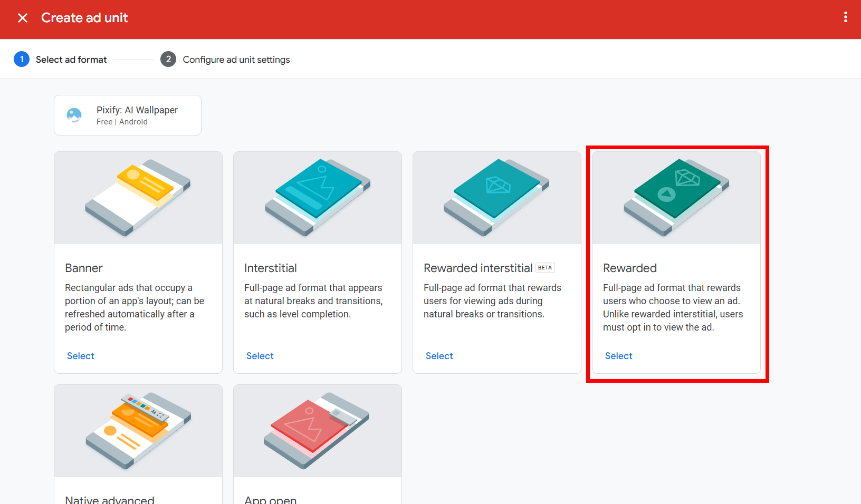
Task: Select the Interstitial ad format
Action: 260,356
